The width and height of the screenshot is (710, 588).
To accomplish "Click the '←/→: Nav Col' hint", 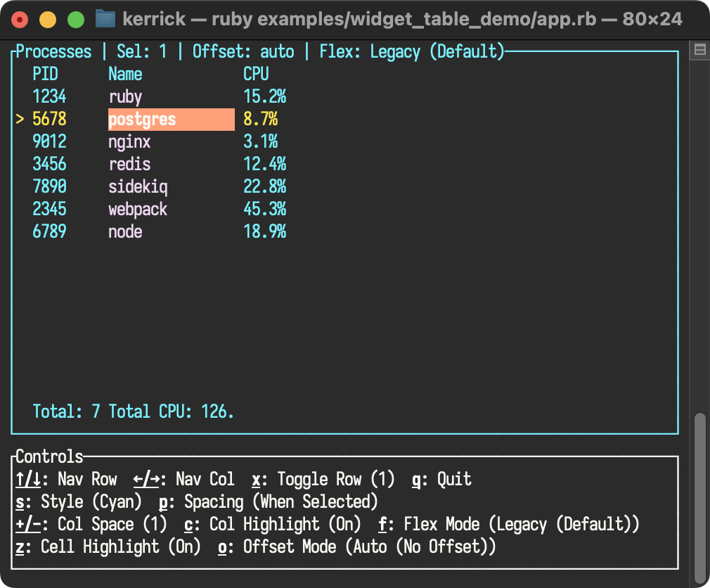I will (184, 479).
